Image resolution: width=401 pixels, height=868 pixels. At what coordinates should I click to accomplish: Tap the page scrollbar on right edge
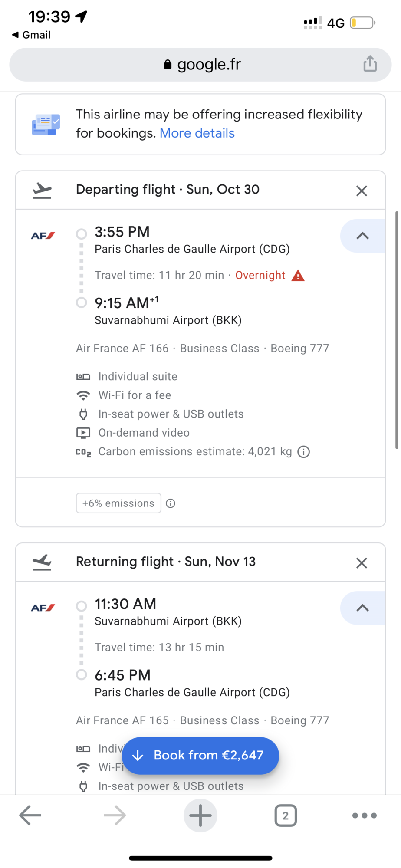396,330
